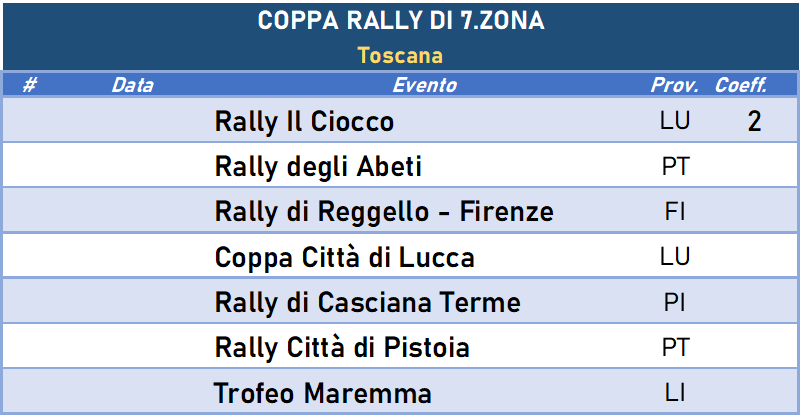Select the Rally Città di Pistoia event
Viewport: 800px width, 415px height.
[342, 348]
